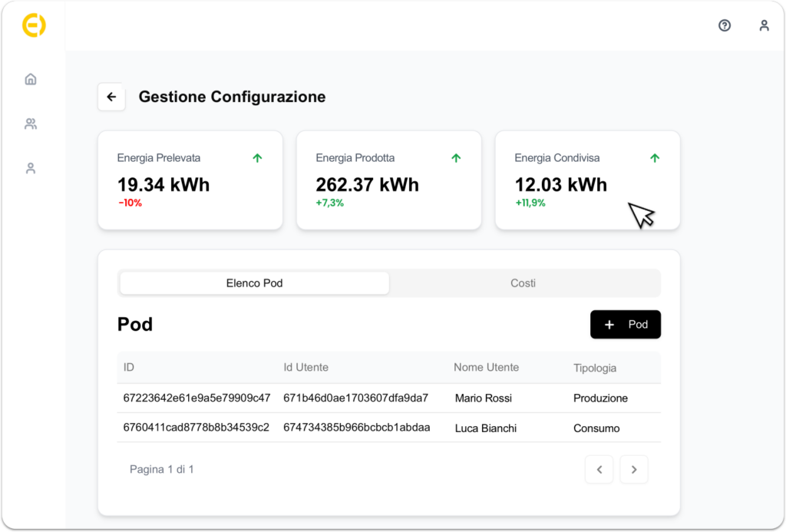Open the account profile icon in header
Viewport: 786px width, 532px height.
764,25
